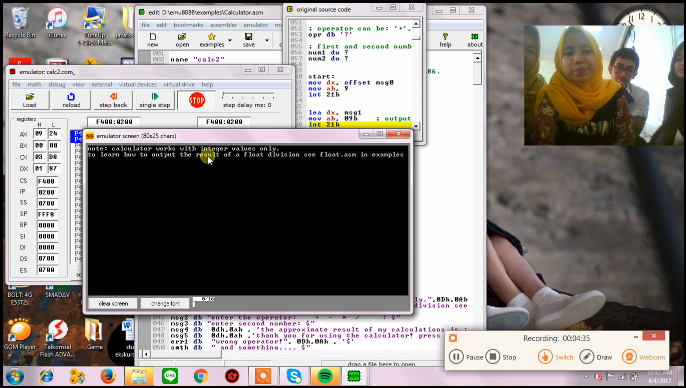
Task: Launch Internet Explorer from taskbar
Action: [46, 376]
